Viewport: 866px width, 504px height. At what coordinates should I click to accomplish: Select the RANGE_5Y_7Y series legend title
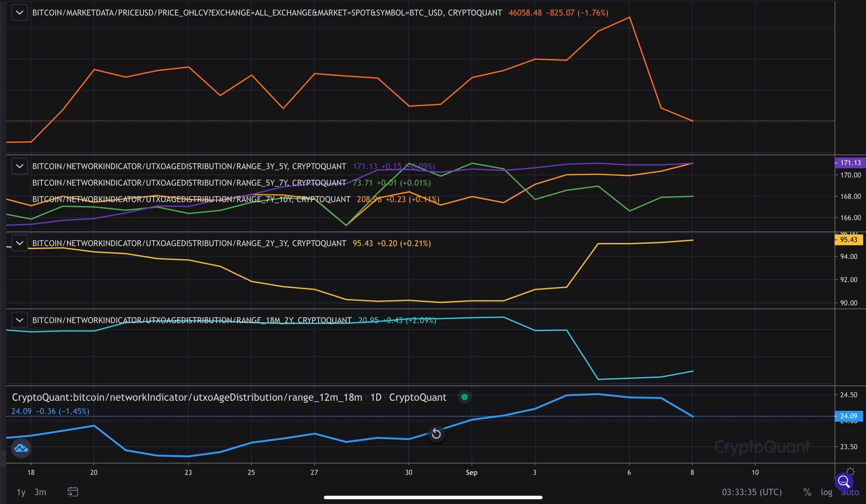pos(189,183)
